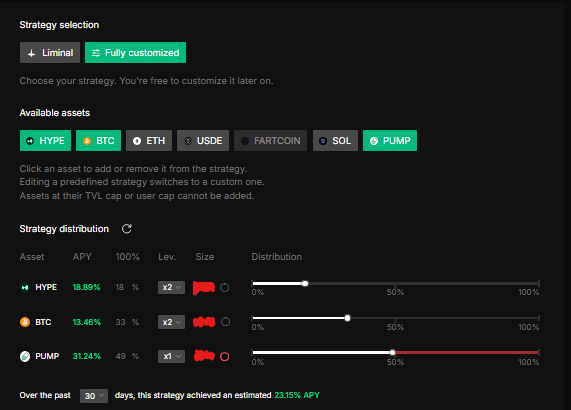The width and height of the screenshot is (571, 410).
Task: Open the HYPE leverage x2 dropdown
Action: [172, 287]
